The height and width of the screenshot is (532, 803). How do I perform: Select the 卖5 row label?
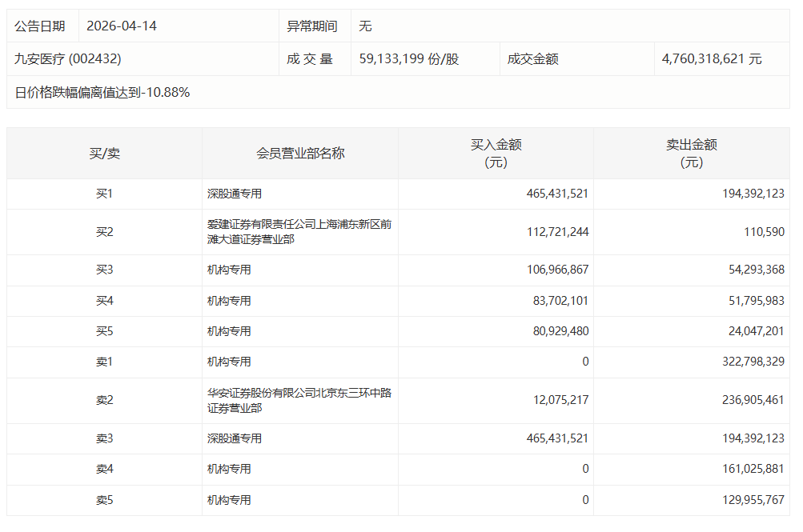(104, 500)
